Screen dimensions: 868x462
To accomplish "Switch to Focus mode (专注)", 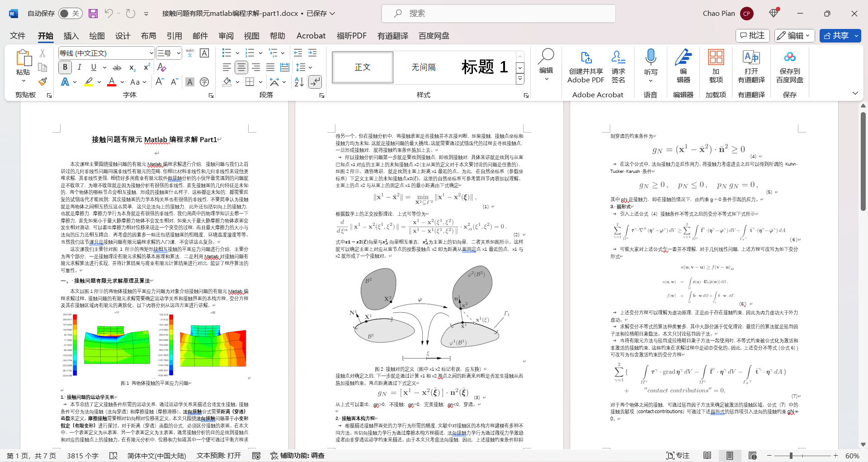I will tap(678, 456).
